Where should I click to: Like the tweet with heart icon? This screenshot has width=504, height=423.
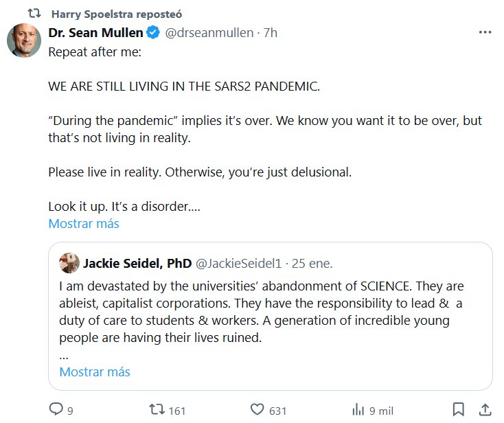click(x=257, y=409)
